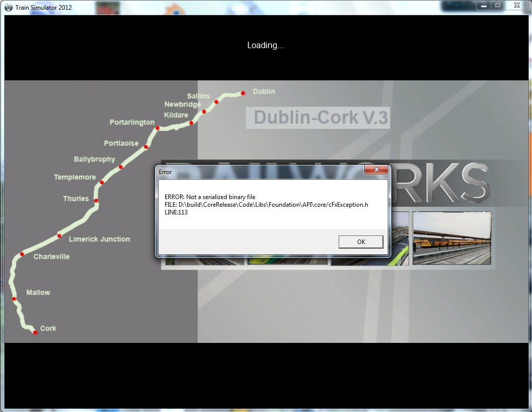Image resolution: width=532 pixels, height=412 pixels.
Task: Close the Train Simulator 2012 window
Action: tap(517, 6)
